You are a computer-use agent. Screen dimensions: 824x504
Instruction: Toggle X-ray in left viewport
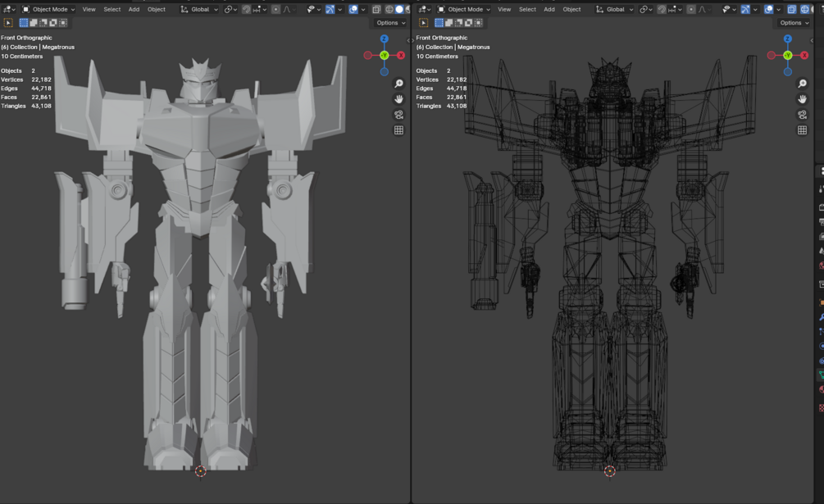[x=376, y=10]
